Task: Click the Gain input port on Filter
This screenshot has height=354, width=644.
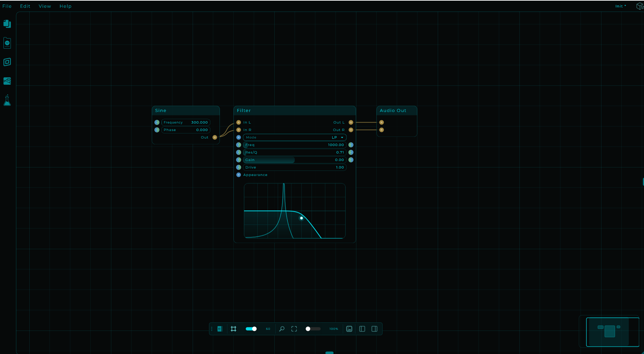Action: pos(239,160)
